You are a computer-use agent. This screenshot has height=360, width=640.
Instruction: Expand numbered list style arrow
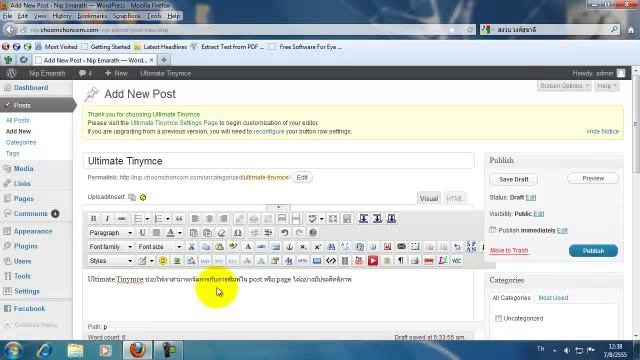tap(168, 219)
